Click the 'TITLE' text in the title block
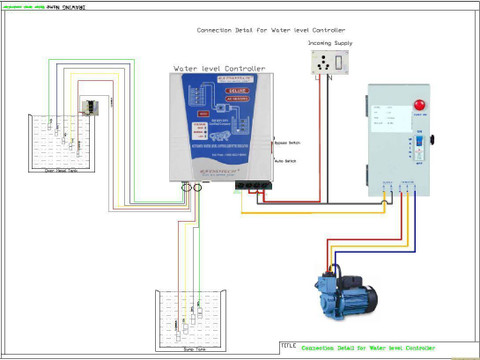 (288, 346)
